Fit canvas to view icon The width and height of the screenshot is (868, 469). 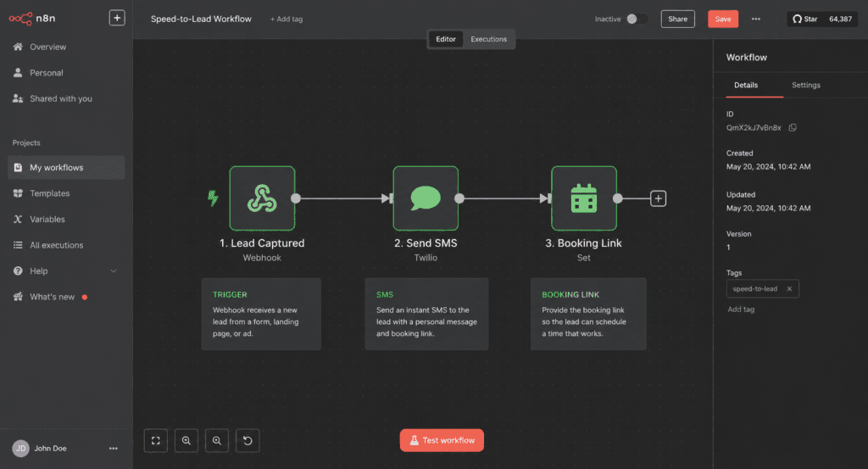pyautogui.click(x=156, y=441)
